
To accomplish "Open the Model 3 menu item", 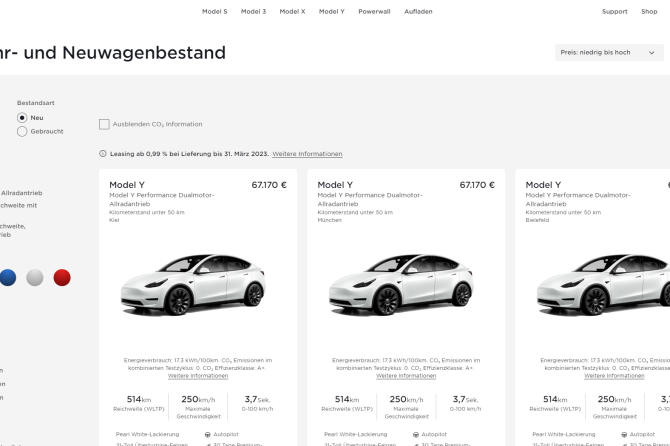I will pyautogui.click(x=253, y=12).
